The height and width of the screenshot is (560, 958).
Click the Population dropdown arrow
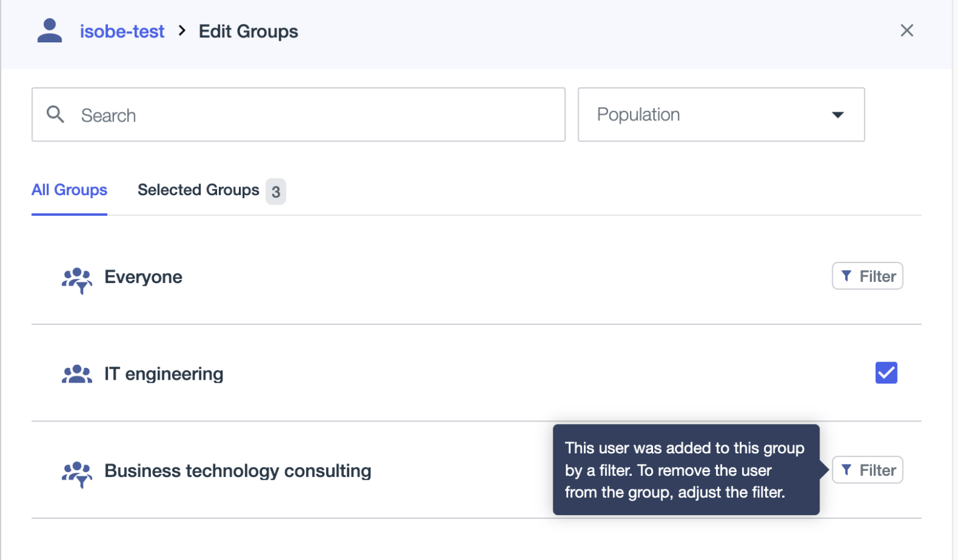tap(838, 115)
